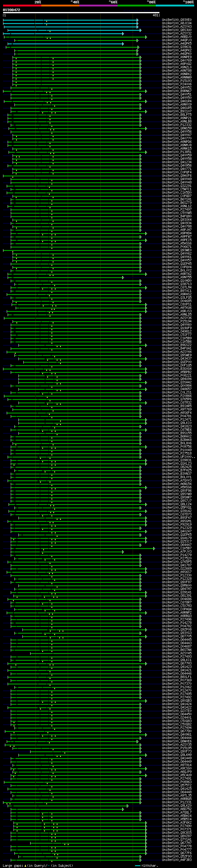Select hit label UniRef100_Q9XF73
The width and height of the screenshot is (197, 868).
click(177, 751)
